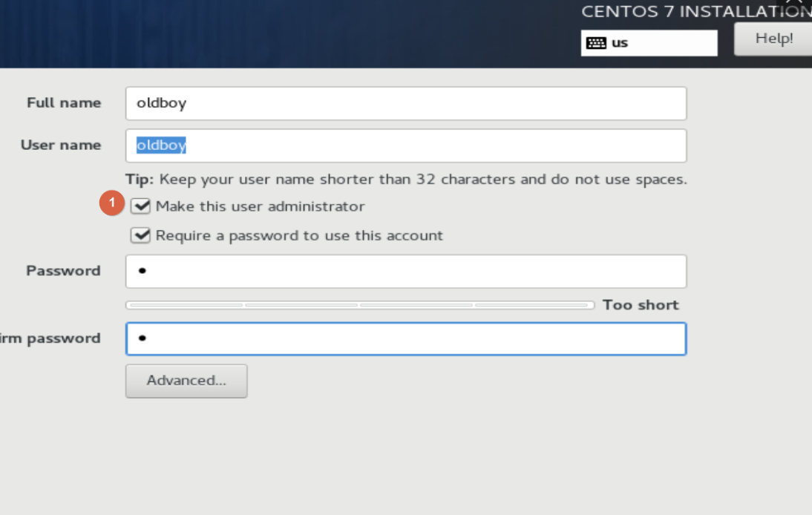This screenshot has width=812, height=515.
Task: Open the Advanced user settings dialog
Action: click(186, 381)
